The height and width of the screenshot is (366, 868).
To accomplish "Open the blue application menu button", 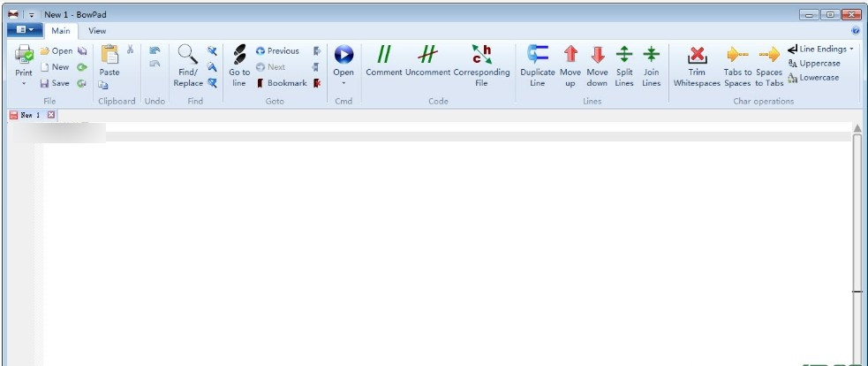I will coord(24,30).
